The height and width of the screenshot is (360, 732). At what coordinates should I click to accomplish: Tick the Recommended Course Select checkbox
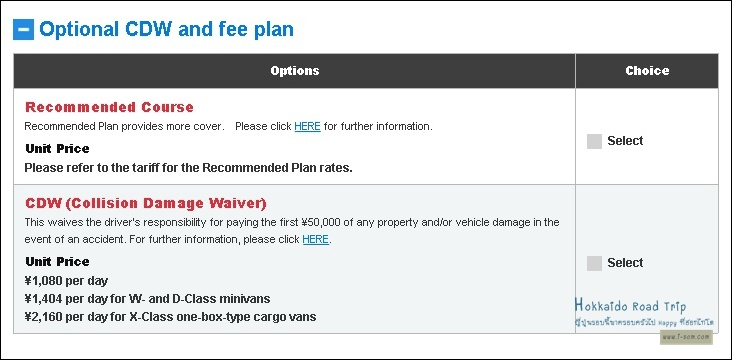pos(594,141)
